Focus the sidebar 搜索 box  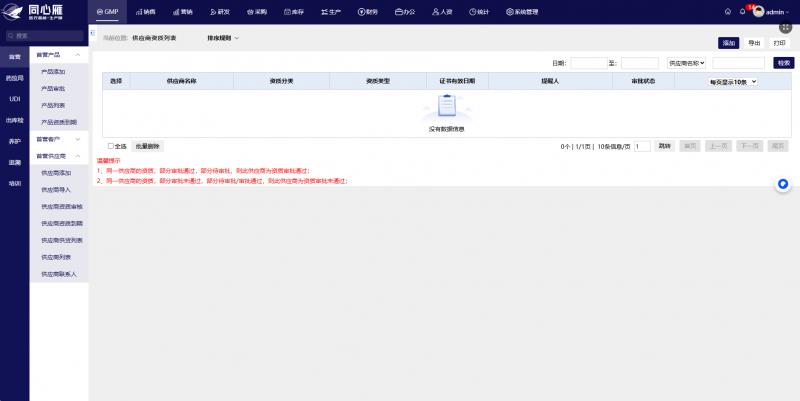coord(44,36)
